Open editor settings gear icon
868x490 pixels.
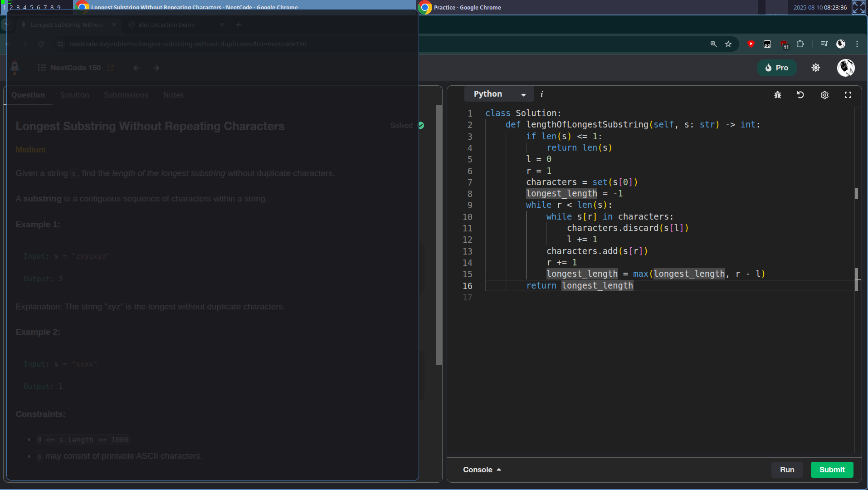tap(824, 95)
